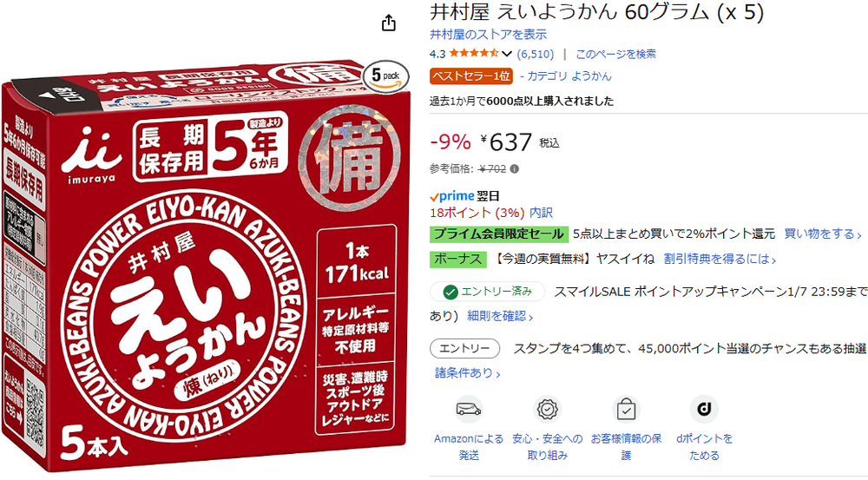Click the このページを検索 link
This screenshot has width=868, height=480.
[616, 55]
